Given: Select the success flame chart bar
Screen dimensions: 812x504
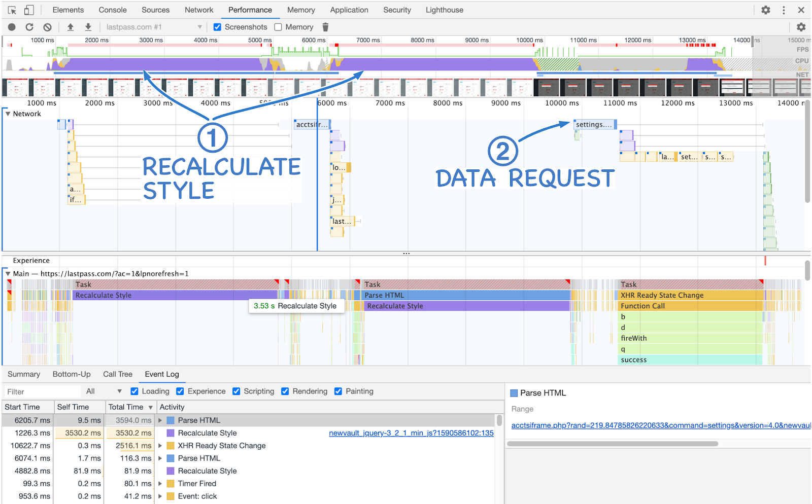Looking at the screenshot, I should point(691,359).
